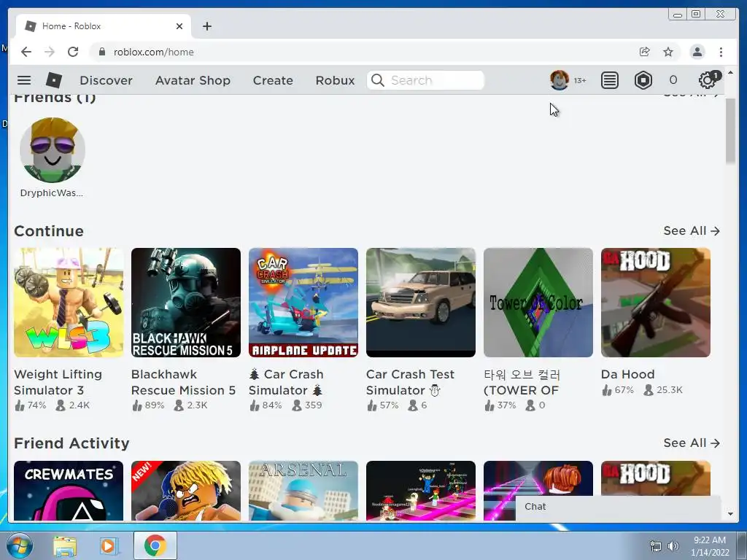Click the Friend Activity heading
The height and width of the screenshot is (560, 747).
pos(71,443)
